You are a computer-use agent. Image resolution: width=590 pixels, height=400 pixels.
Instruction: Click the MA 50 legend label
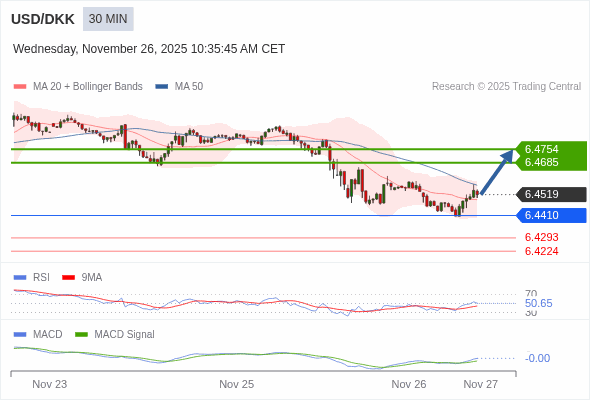click(189, 87)
